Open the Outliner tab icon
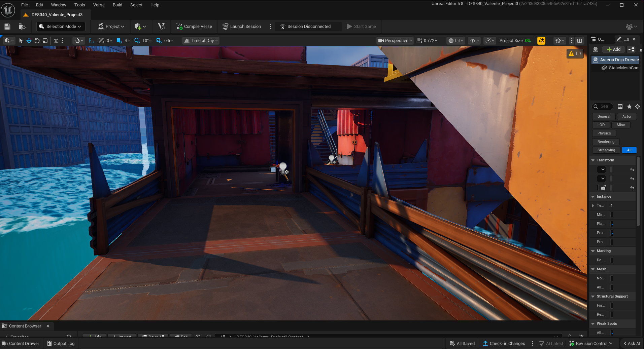 coord(594,39)
